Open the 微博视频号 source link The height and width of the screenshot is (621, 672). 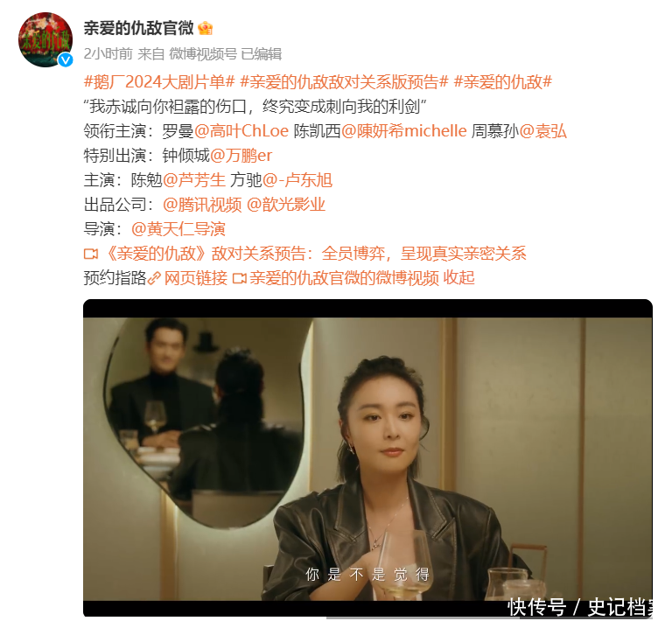[203, 54]
